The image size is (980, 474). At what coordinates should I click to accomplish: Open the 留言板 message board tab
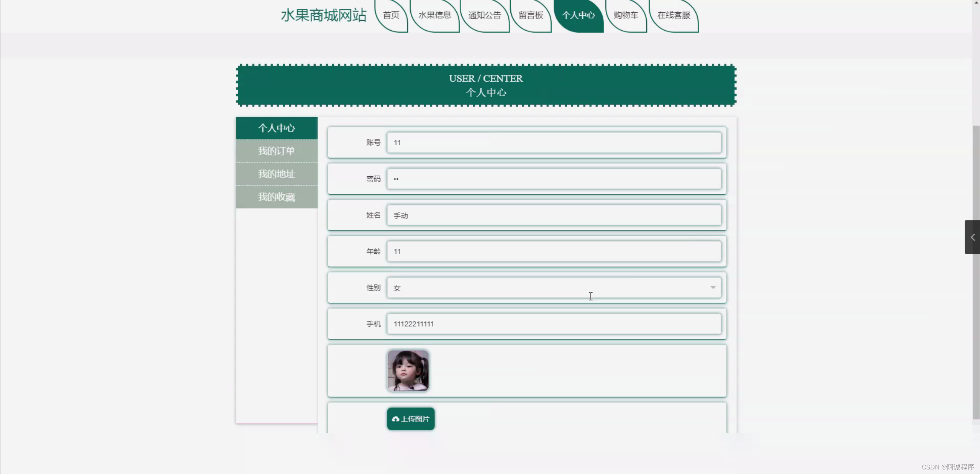531,16
